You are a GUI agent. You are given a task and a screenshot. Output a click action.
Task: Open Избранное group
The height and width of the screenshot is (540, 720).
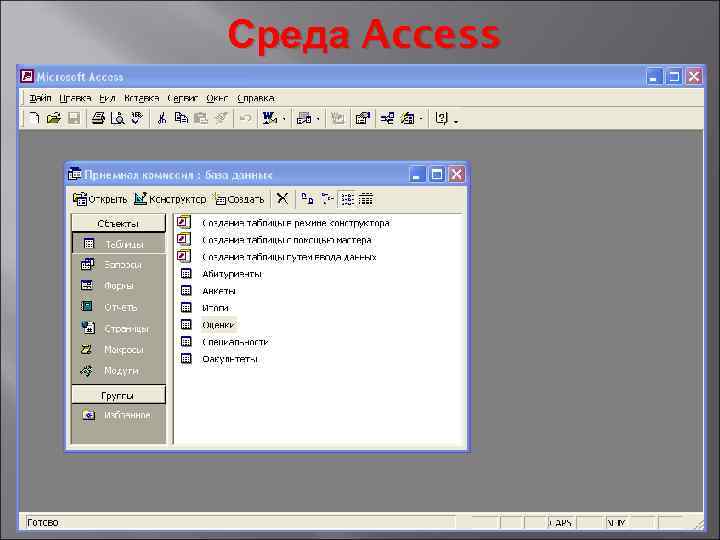point(118,415)
